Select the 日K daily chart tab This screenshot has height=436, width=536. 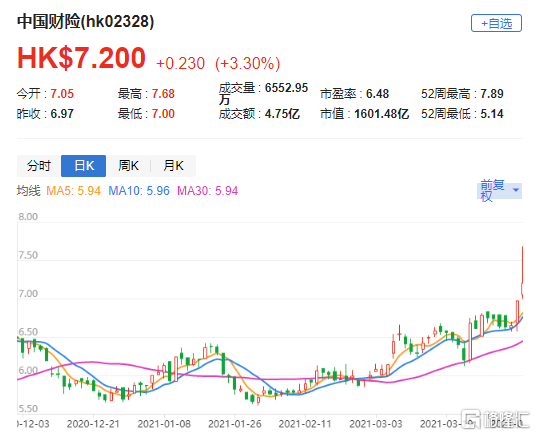[84, 166]
